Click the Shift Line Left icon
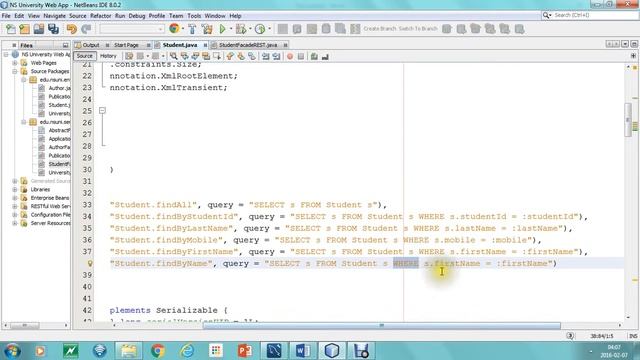 pos(266,56)
